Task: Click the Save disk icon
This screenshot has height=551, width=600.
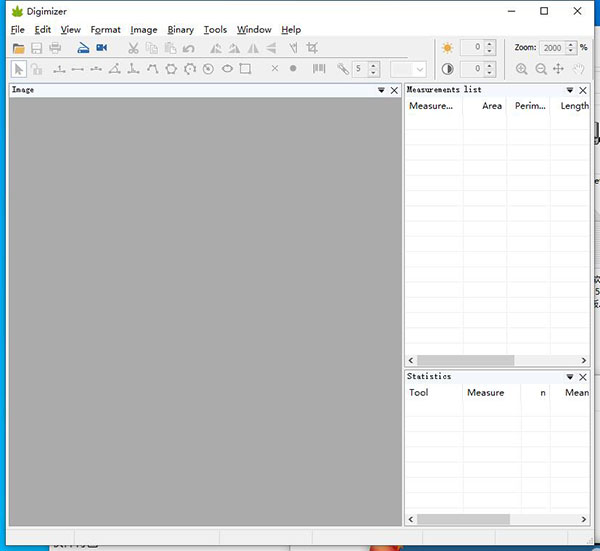Action: pyautogui.click(x=36, y=48)
